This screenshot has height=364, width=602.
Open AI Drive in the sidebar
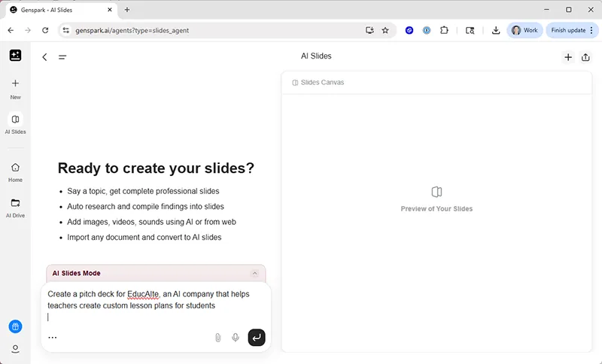tap(15, 203)
